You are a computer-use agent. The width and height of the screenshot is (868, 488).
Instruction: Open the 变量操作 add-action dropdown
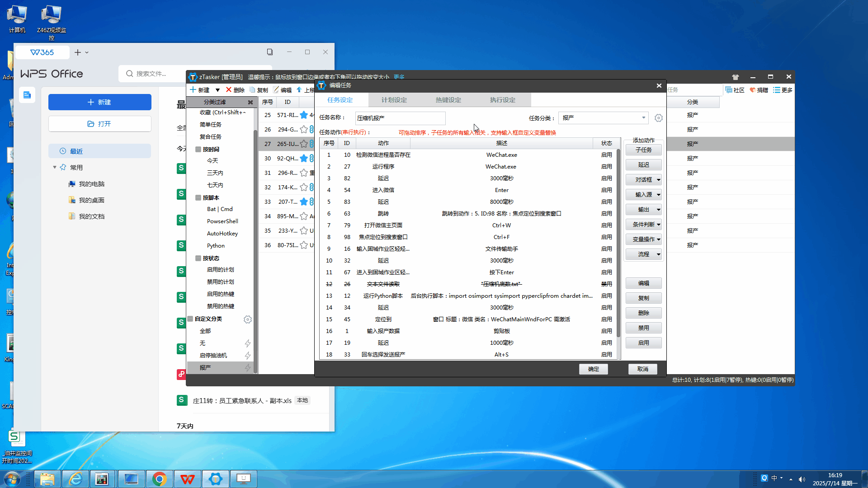tap(644, 239)
